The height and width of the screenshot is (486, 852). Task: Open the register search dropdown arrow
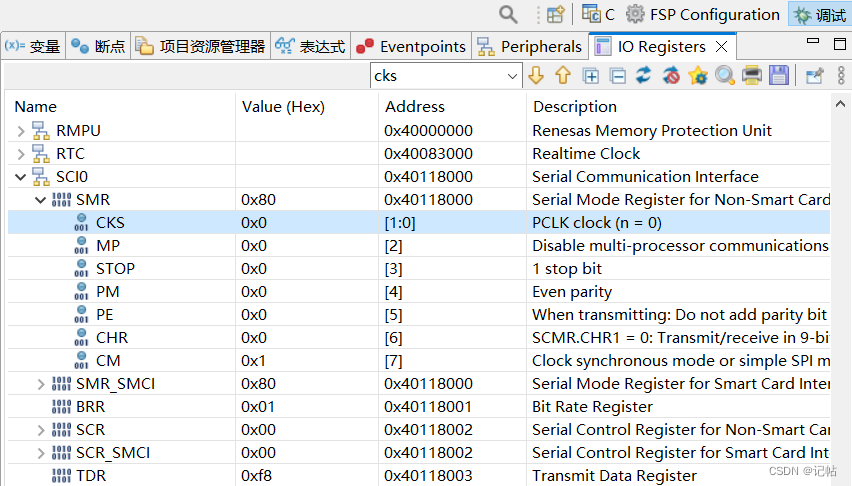(513, 76)
